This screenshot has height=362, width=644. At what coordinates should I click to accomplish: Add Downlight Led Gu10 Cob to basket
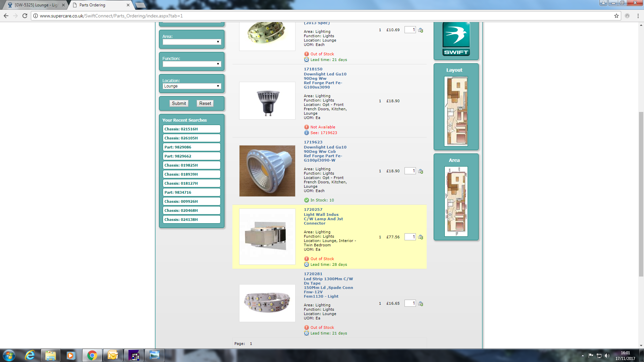click(421, 171)
